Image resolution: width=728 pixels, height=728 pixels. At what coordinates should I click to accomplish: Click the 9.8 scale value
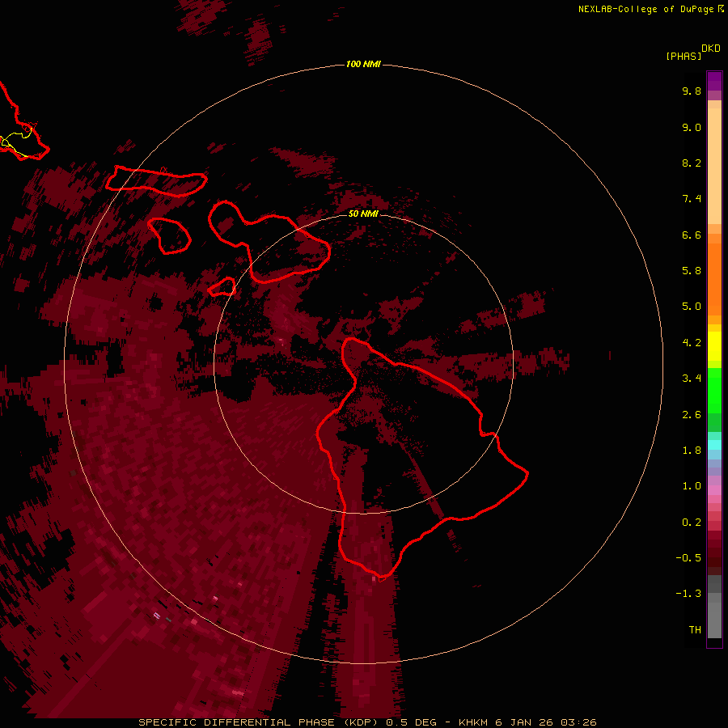click(692, 91)
